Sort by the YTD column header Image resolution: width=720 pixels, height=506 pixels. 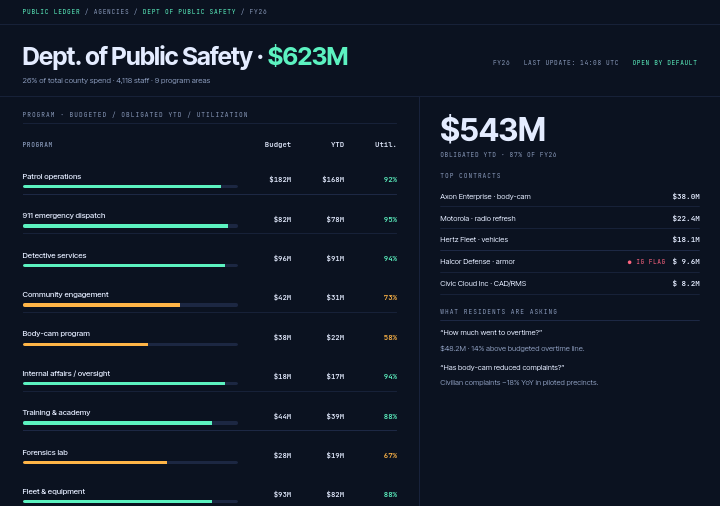pyautogui.click(x=337, y=145)
